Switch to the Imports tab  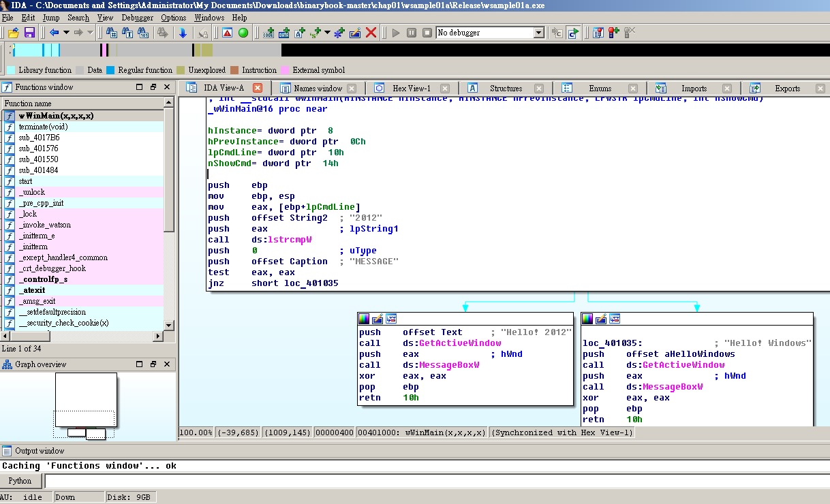pyautogui.click(x=694, y=89)
